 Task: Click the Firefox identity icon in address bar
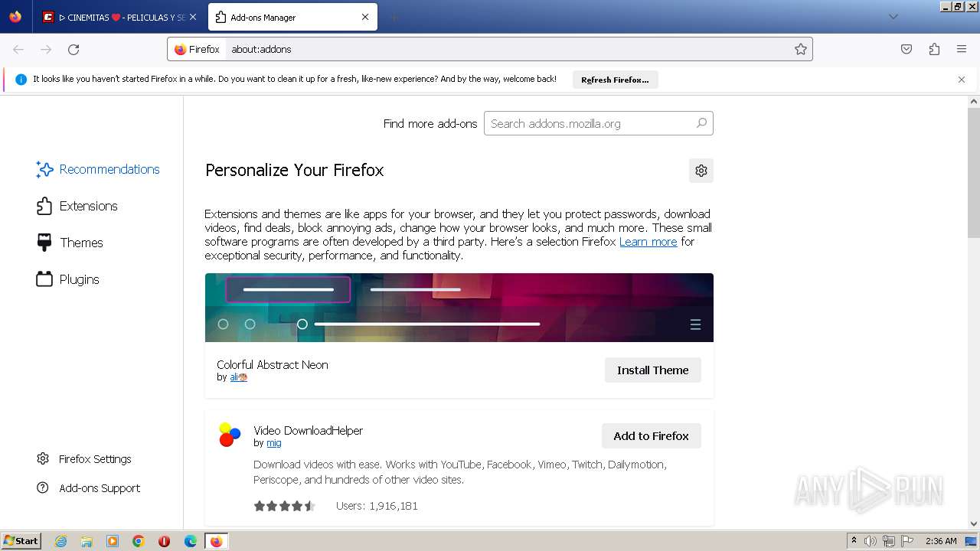pyautogui.click(x=198, y=49)
